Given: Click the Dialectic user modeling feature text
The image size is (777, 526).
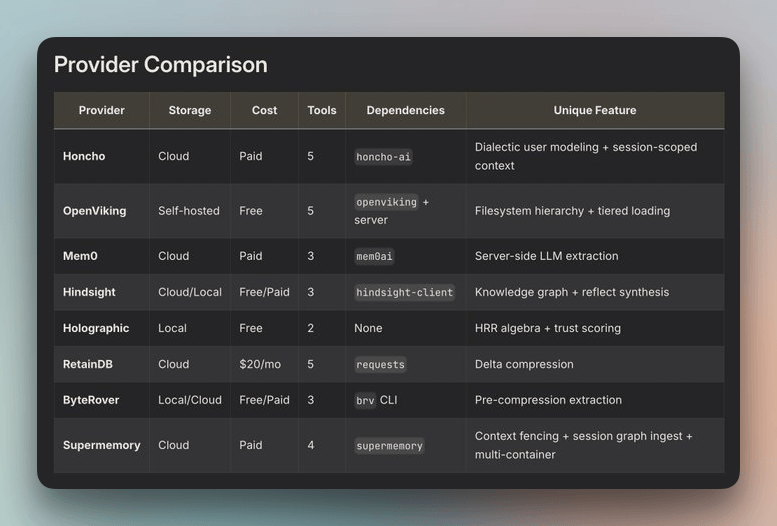Looking at the screenshot, I should pos(586,156).
